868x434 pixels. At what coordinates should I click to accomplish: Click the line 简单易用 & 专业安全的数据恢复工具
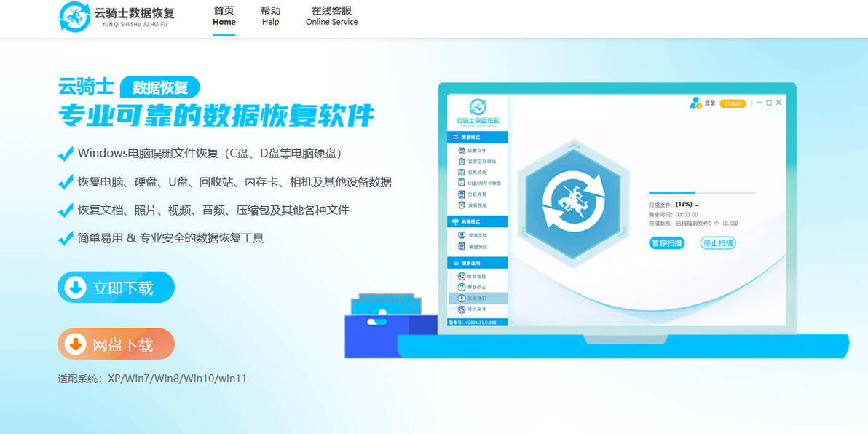tap(171, 238)
